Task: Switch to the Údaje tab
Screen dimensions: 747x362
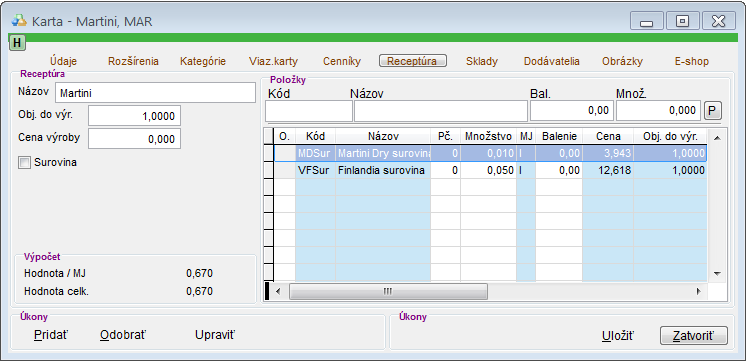Action: point(63,61)
